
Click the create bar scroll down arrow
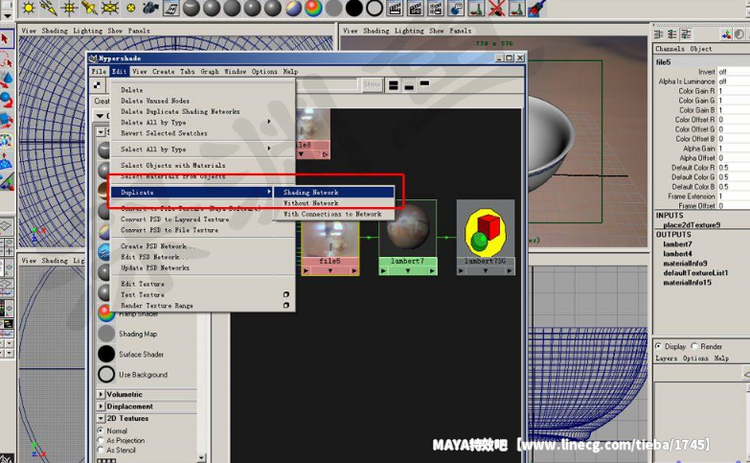(201, 458)
